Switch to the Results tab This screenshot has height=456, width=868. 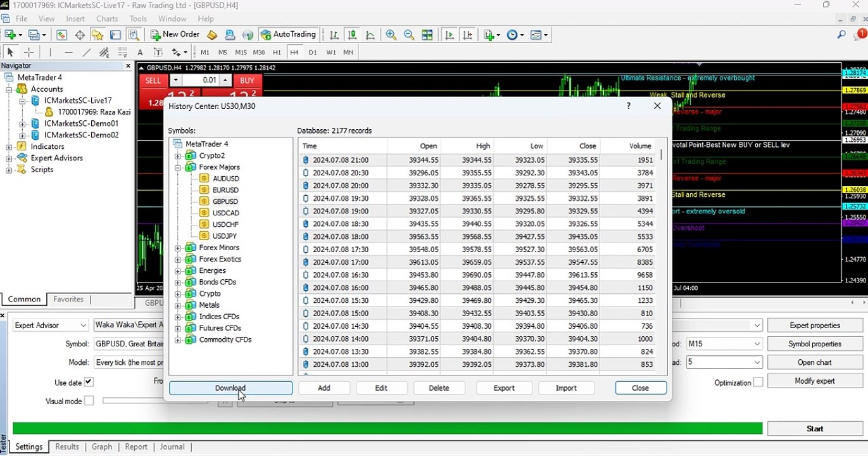pos(67,446)
